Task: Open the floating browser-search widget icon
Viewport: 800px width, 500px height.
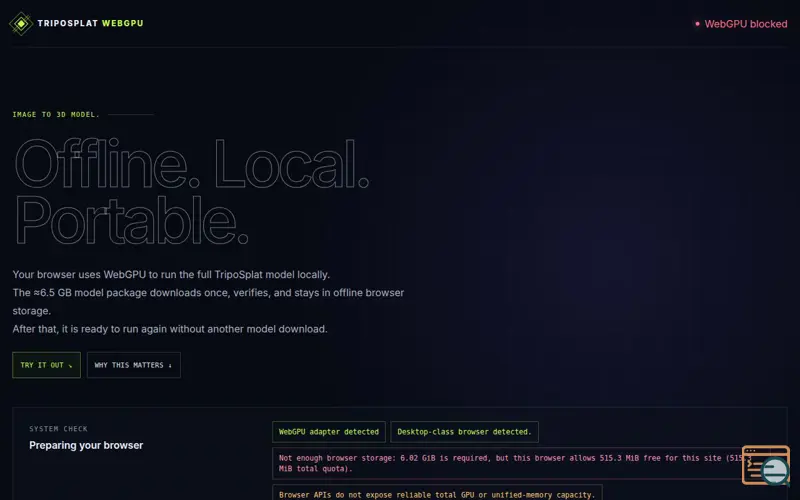Action: (766, 465)
